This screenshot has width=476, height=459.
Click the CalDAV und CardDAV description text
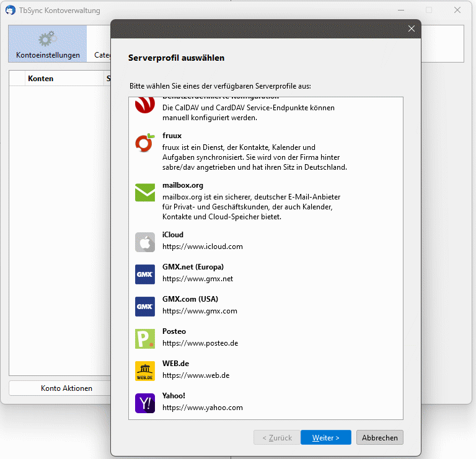249,113
